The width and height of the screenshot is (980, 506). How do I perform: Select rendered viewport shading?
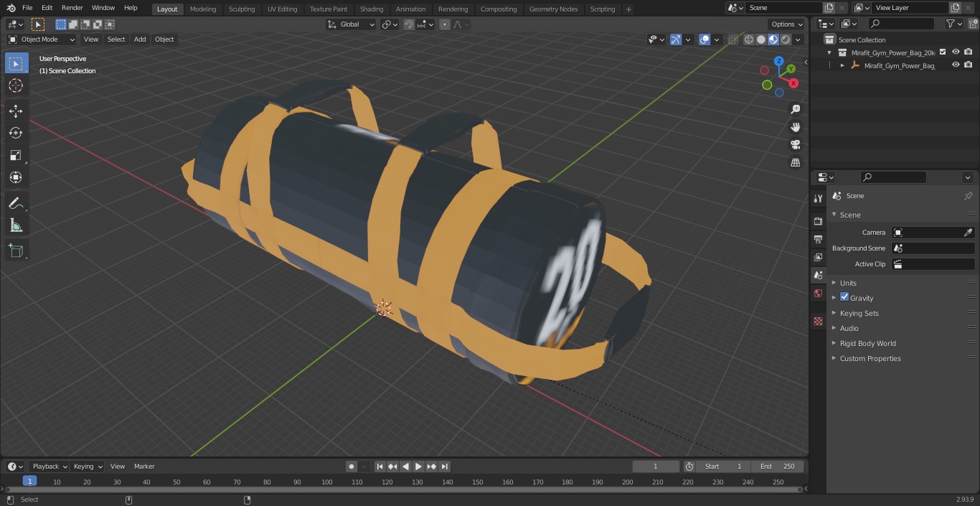pos(786,39)
